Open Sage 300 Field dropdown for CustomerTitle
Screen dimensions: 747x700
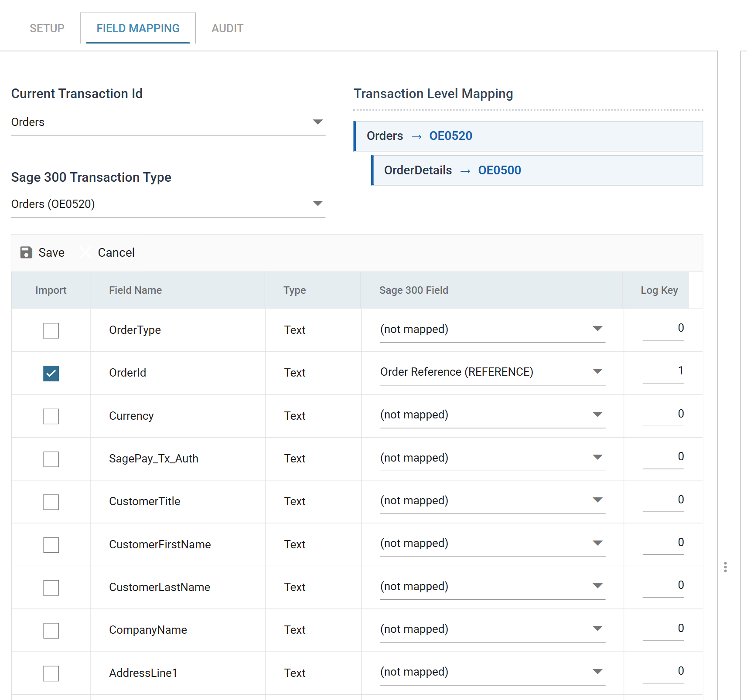point(492,500)
